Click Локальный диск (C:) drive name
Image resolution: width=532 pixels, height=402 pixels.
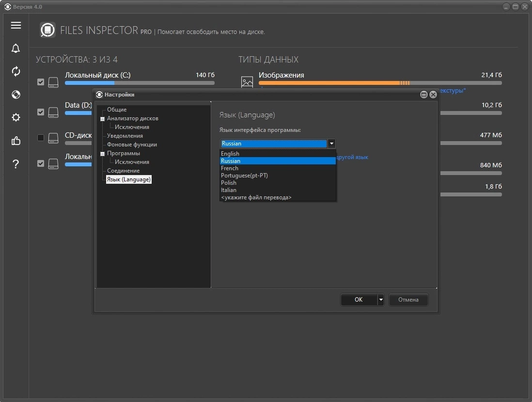click(98, 75)
